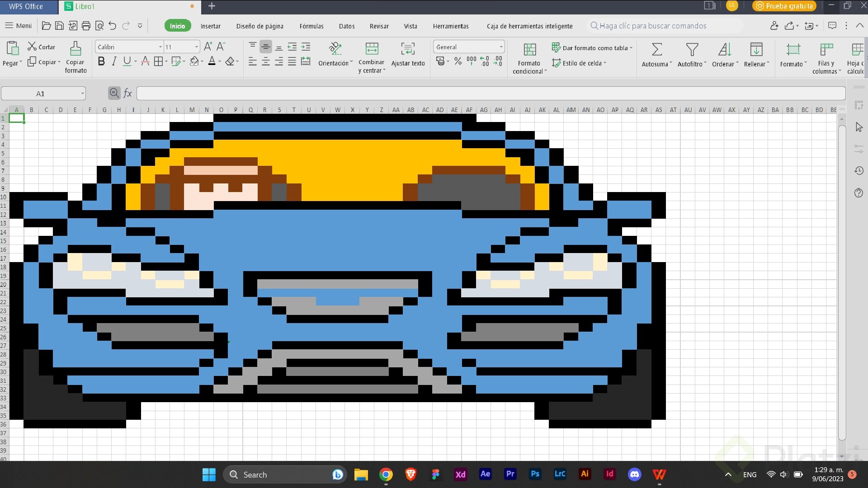Align text left

tap(253, 61)
